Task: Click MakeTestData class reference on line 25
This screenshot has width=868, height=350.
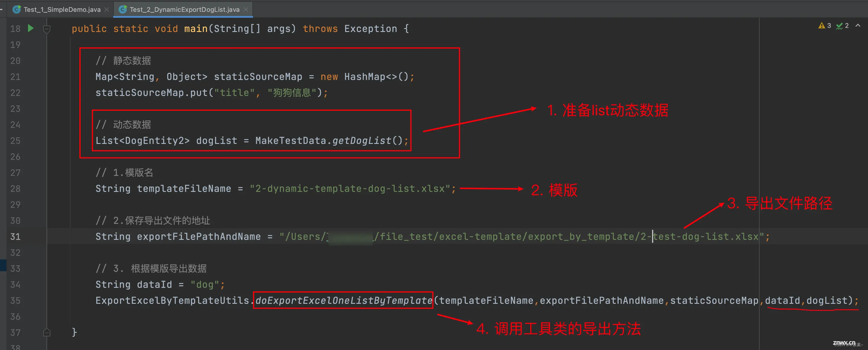Action: 291,140
